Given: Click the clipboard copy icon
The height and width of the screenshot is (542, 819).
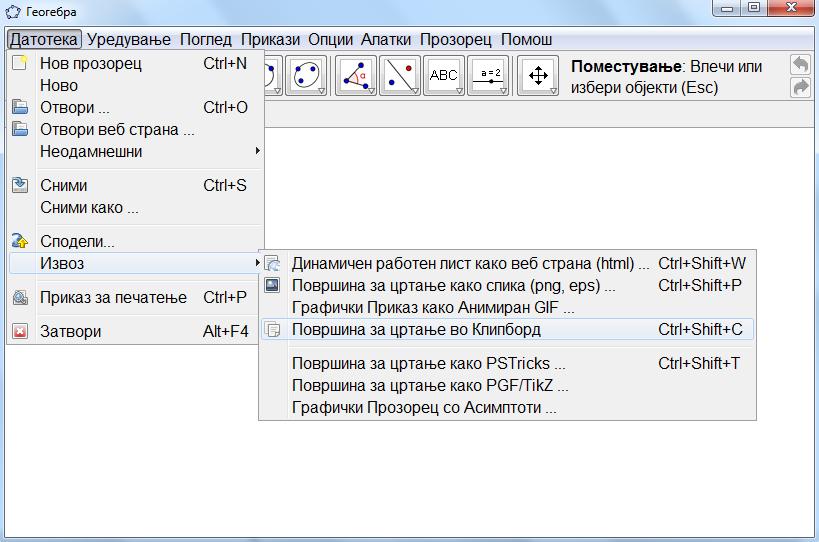Looking at the screenshot, I should (x=272, y=329).
